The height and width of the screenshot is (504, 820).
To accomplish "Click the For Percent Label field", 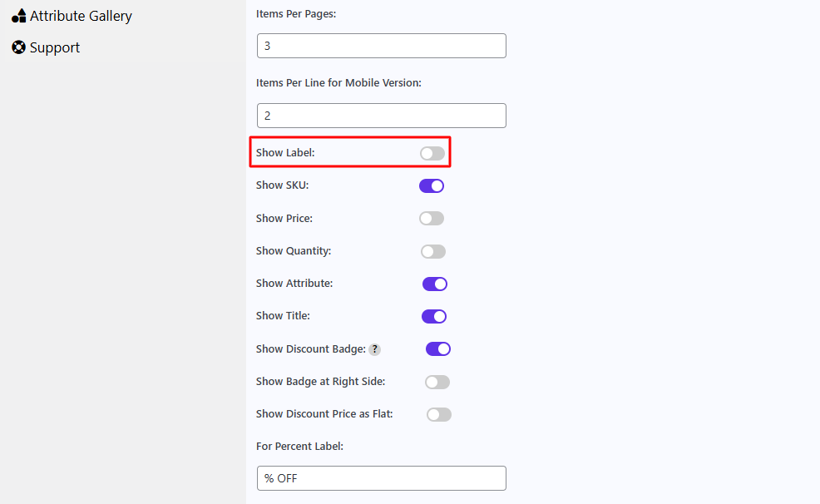I will [x=382, y=478].
